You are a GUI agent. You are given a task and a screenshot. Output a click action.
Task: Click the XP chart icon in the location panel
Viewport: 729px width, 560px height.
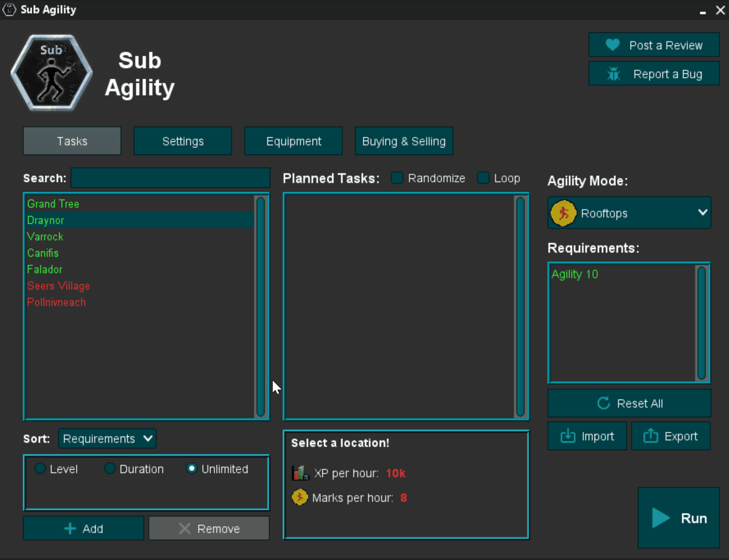pos(299,473)
